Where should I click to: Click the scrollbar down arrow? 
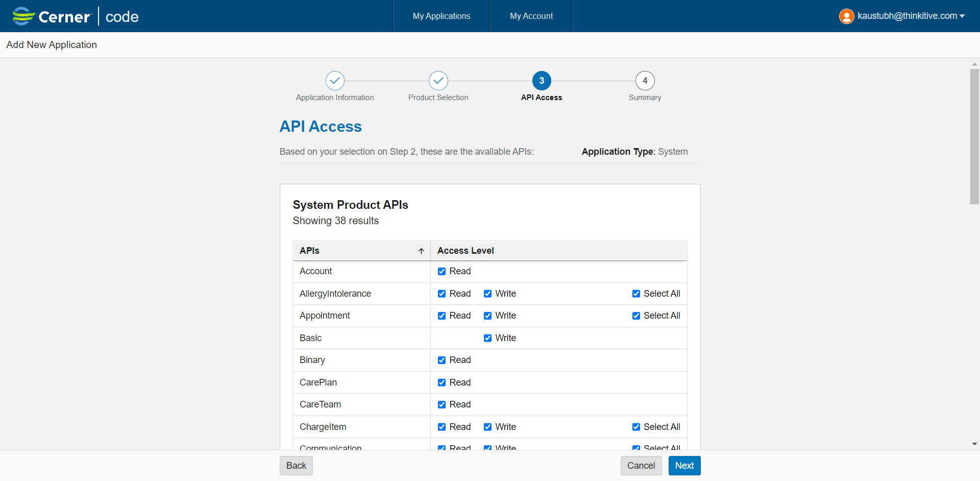(974, 444)
